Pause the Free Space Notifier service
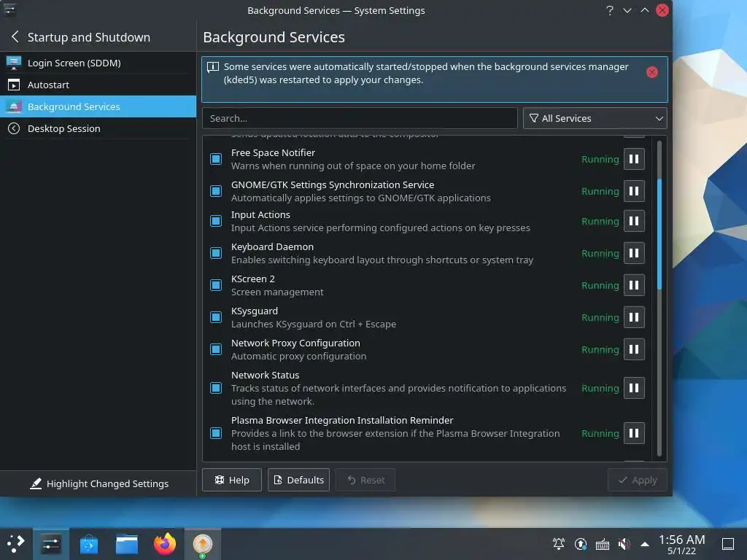 click(634, 159)
